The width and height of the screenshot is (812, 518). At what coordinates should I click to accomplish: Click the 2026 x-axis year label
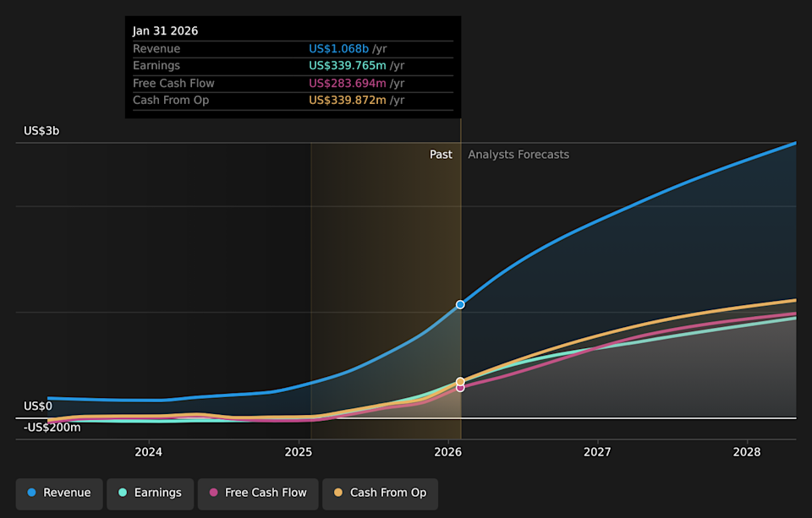(447, 452)
